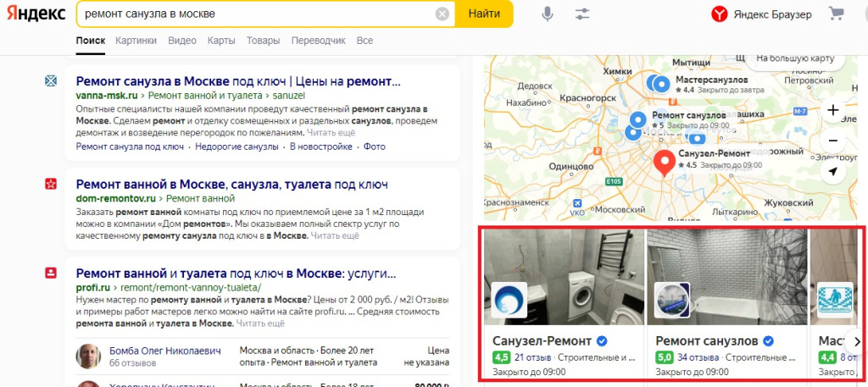Screen dimensions: 868x387
Task: Open the Переводчик tab
Action: 319,41
